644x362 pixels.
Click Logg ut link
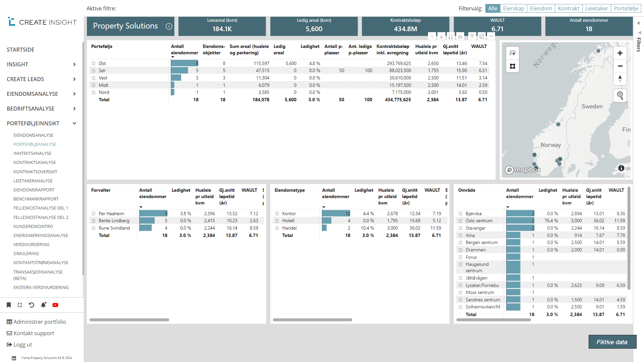(x=19, y=345)
